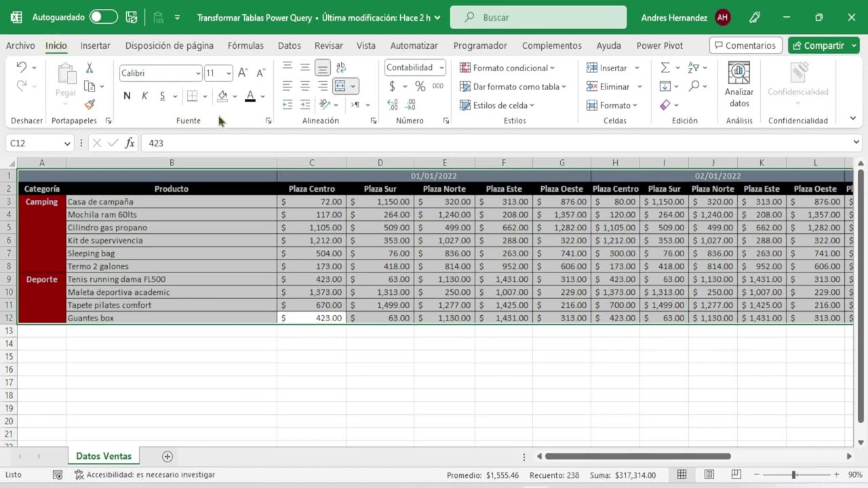The height and width of the screenshot is (488, 868).
Task: Click the AutoSum sigma icon
Action: point(665,68)
